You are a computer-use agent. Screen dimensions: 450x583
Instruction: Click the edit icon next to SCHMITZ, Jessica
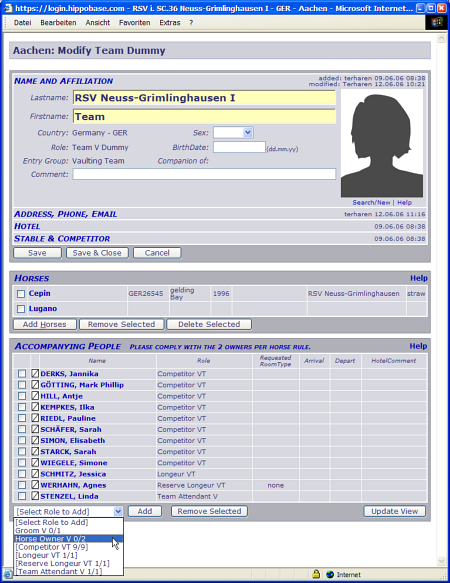35,474
